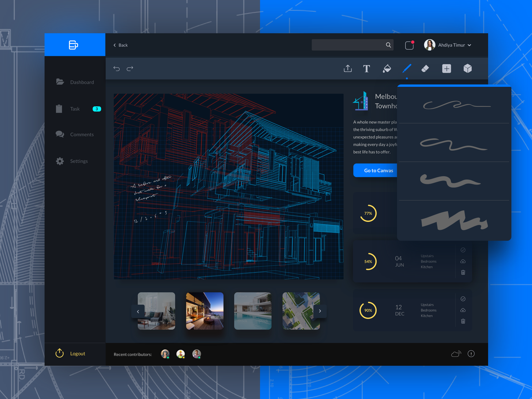Screen dimensions: 532x399
Task: Click the 04 JUN date text
Action: pos(399,261)
